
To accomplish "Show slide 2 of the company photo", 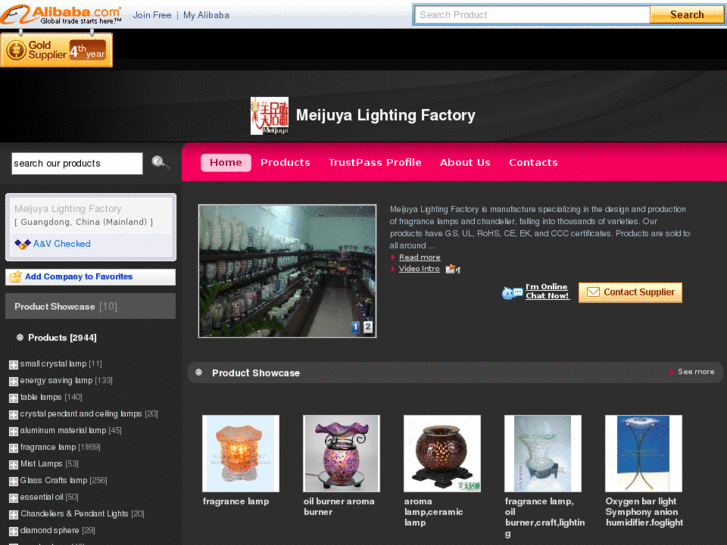I will point(368,327).
